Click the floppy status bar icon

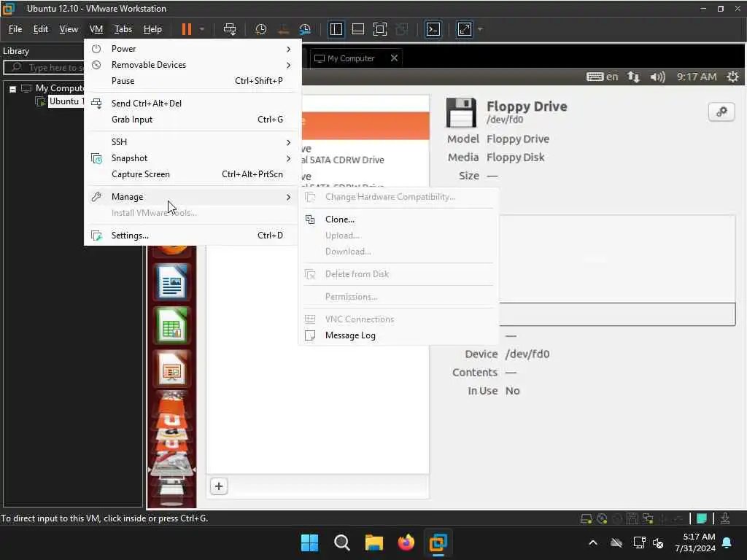(632, 518)
